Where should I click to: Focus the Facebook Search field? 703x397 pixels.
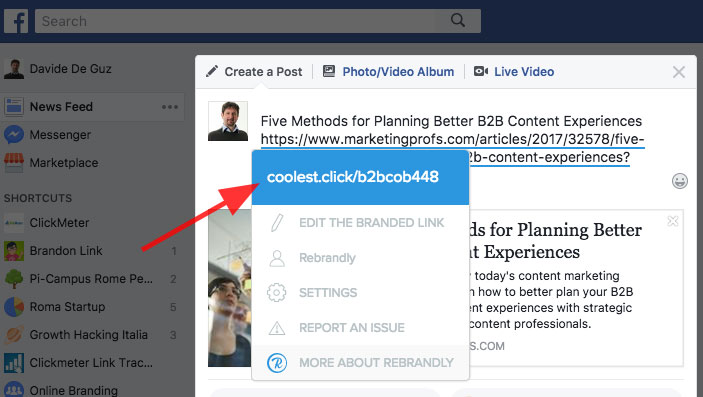coord(258,21)
